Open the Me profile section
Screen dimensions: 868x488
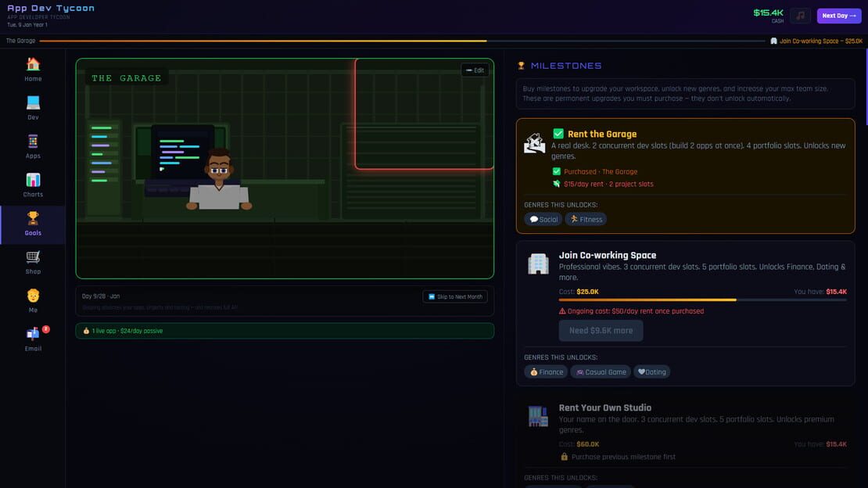point(33,301)
